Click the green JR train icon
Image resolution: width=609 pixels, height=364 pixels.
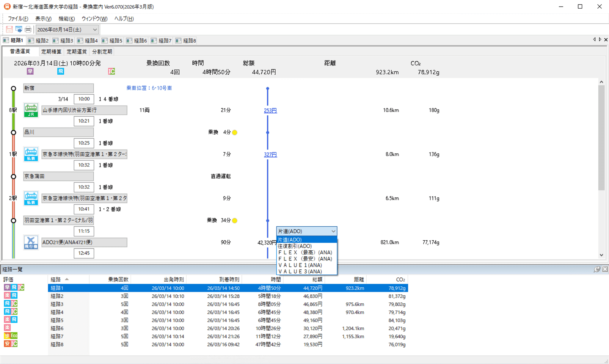(31, 110)
